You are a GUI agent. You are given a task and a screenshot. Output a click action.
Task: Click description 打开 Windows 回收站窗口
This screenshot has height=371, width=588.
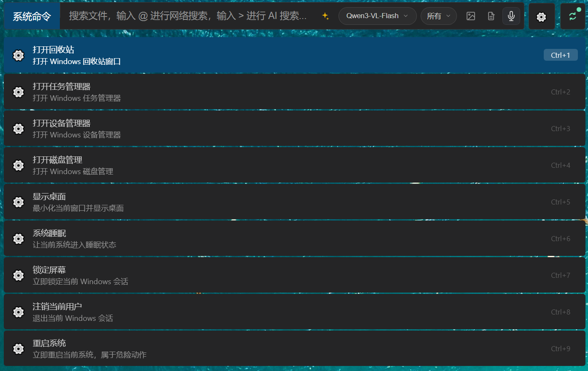point(77,62)
